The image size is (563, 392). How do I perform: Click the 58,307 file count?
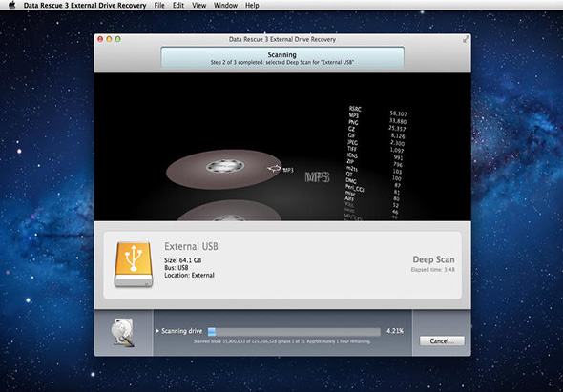[x=399, y=113]
